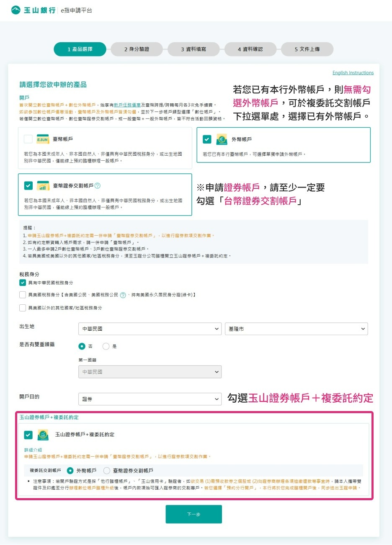Click the coin icon beside 玉山證券帳戶＋複委託約定
This screenshot has width=392, height=545.
click(x=43, y=435)
